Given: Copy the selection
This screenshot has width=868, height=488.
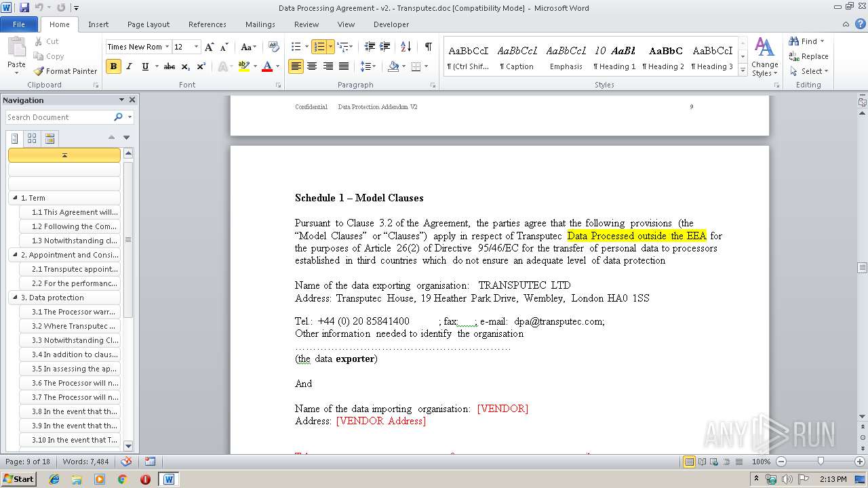Looking at the screenshot, I should (x=49, y=56).
